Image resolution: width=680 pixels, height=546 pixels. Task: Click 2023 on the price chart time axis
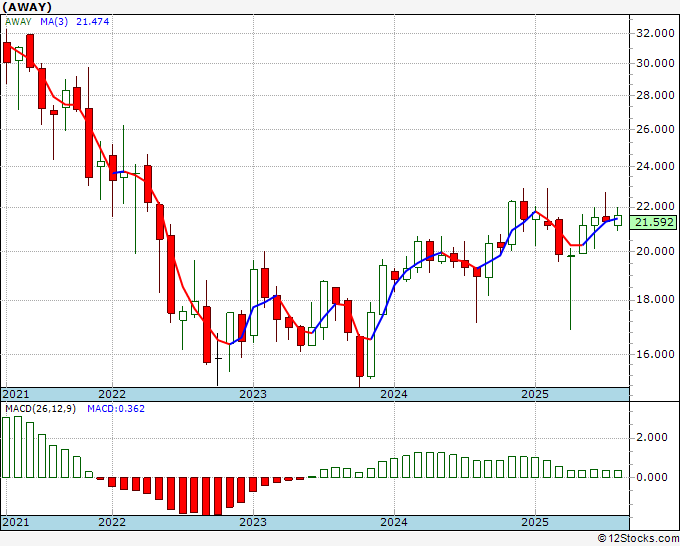coord(253,394)
